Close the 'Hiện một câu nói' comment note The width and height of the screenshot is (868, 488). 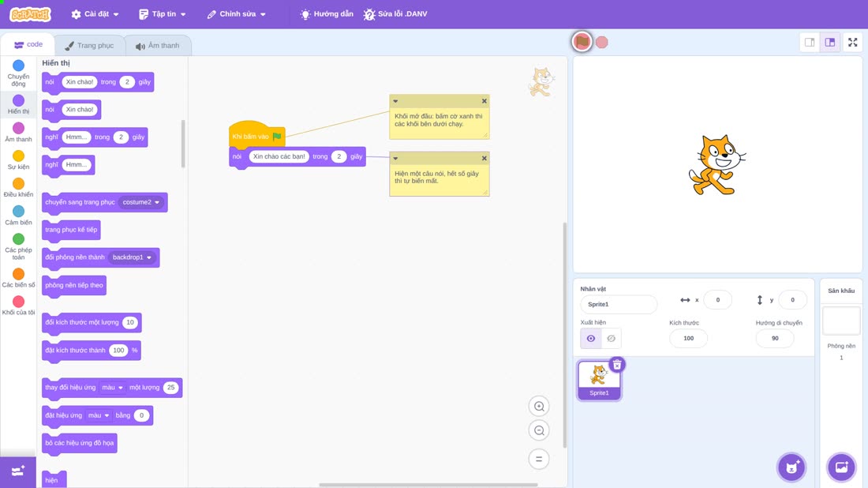pos(485,159)
